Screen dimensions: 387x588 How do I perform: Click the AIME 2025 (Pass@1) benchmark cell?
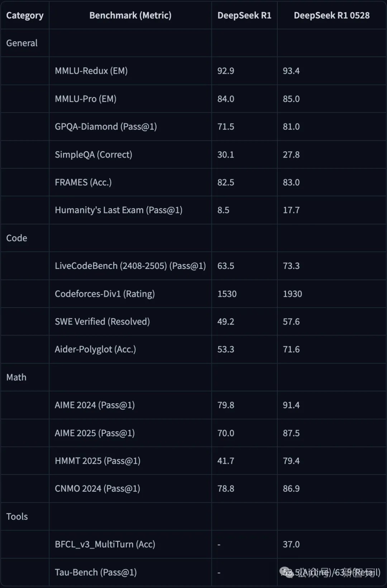pos(95,433)
